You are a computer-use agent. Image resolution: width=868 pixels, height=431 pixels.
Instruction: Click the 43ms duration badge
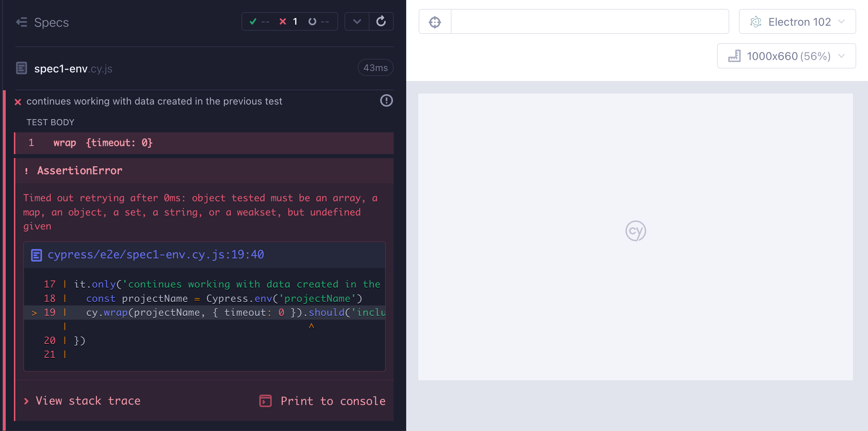375,67
